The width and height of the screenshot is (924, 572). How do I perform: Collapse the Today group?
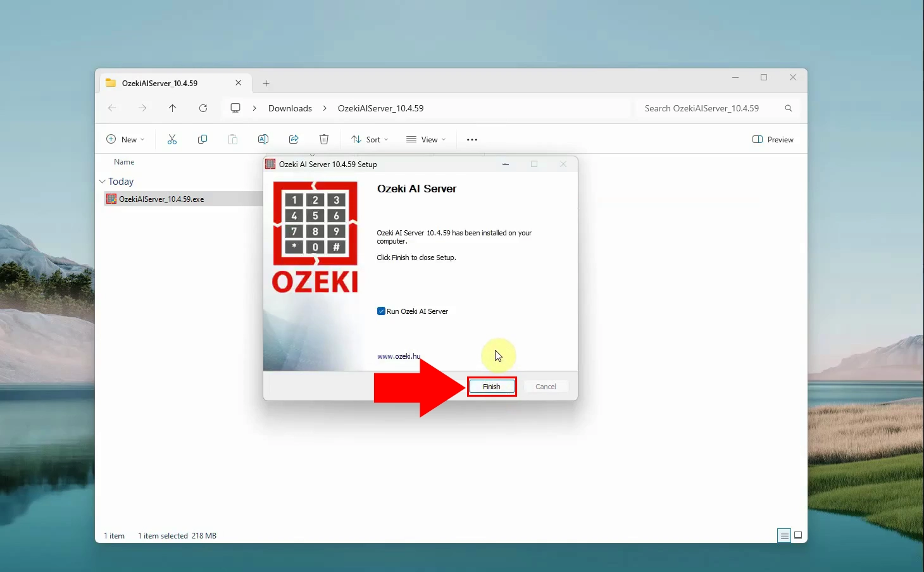pyautogui.click(x=103, y=182)
